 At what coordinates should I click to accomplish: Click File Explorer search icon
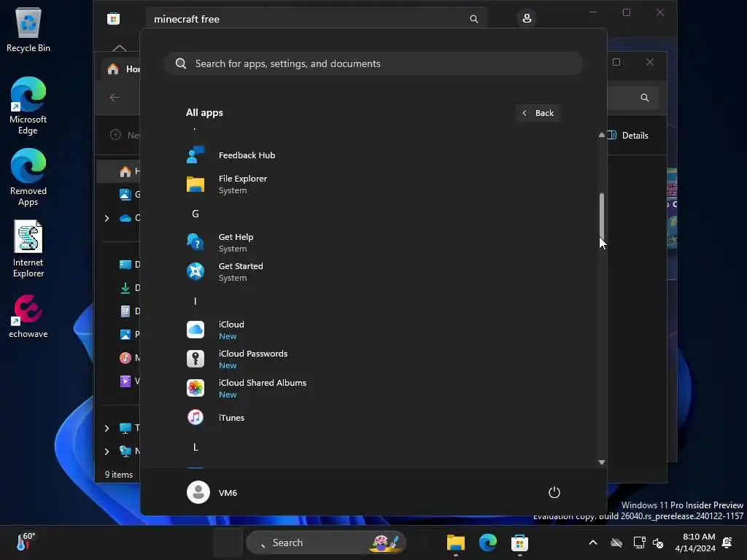pos(645,98)
